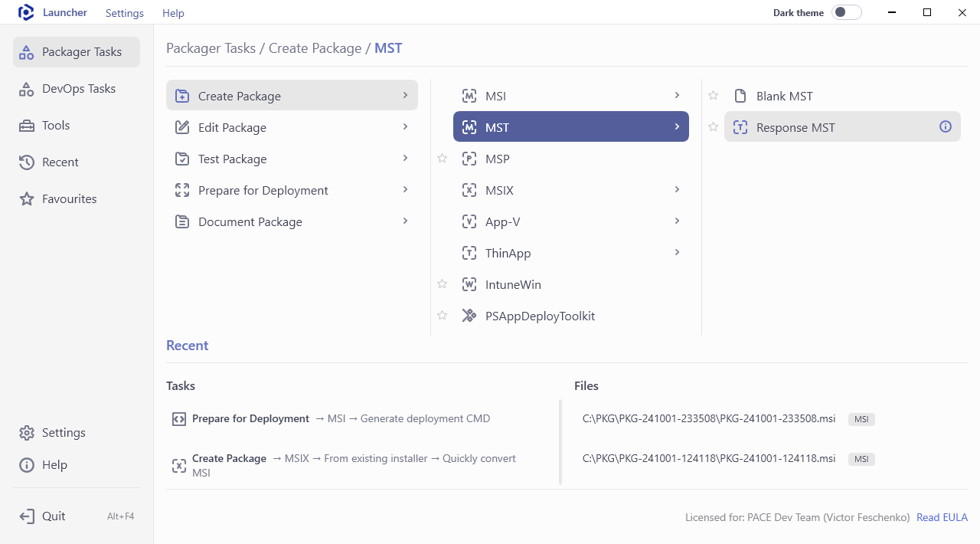Expand the App-V submenu chevron
Viewport: 980px width, 544px height.
coord(677,221)
